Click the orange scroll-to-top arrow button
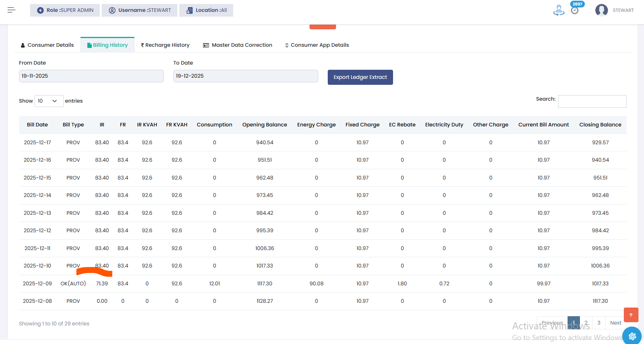 (x=631, y=315)
